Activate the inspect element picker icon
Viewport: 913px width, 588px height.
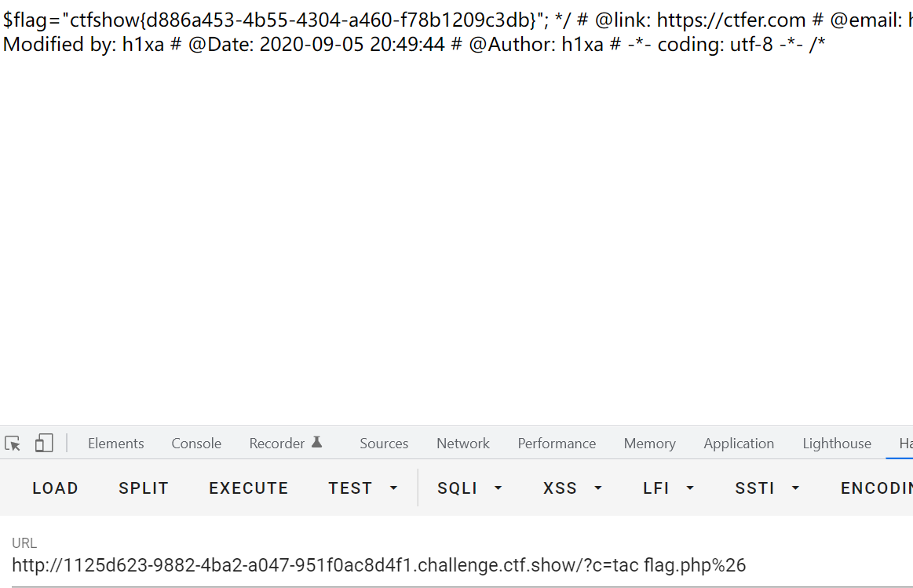point(13,444)
